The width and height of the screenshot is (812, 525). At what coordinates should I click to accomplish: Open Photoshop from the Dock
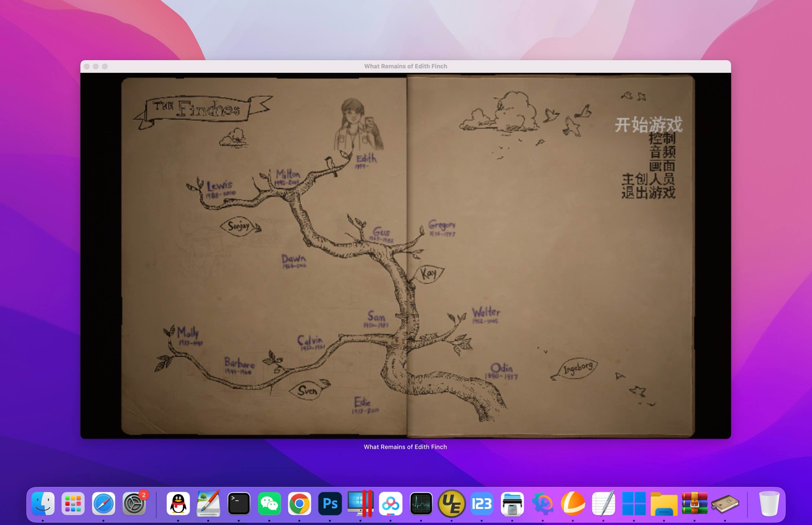(330, 503)
